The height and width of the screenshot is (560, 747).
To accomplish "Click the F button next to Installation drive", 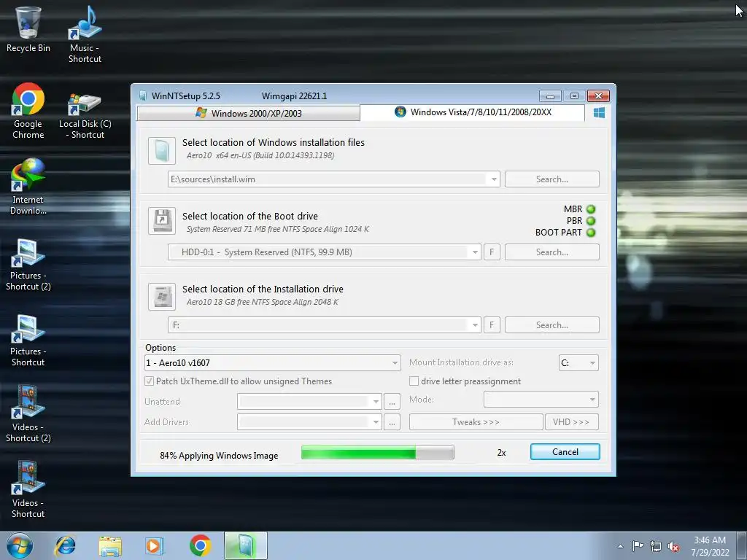I will pos(492,325).
